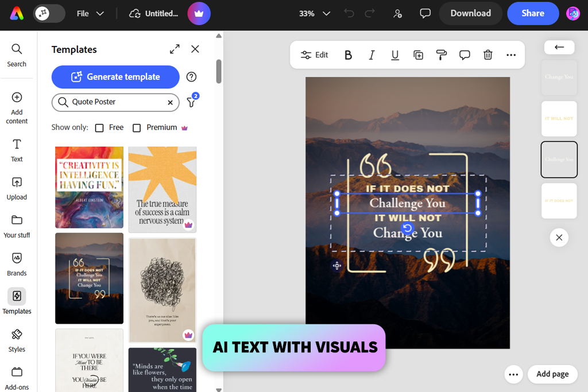Open Add-ons in the sidebar

coord(17,378)
